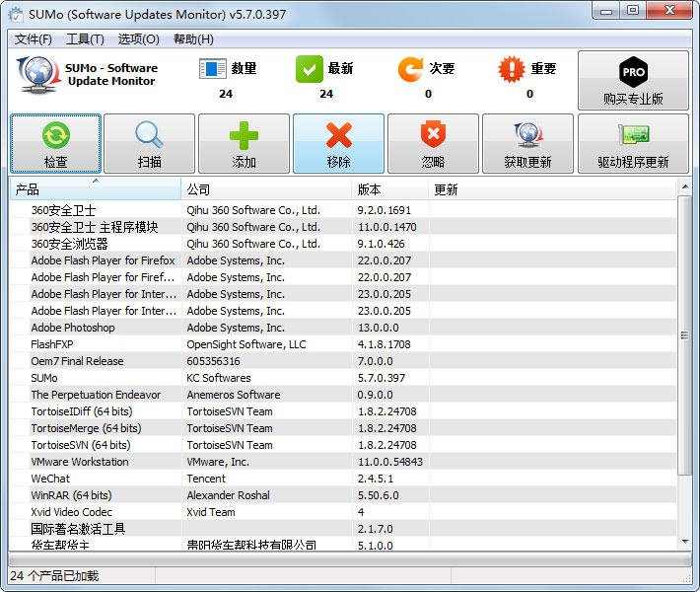Open the 文件(F) menu

(x=34, y=39)
